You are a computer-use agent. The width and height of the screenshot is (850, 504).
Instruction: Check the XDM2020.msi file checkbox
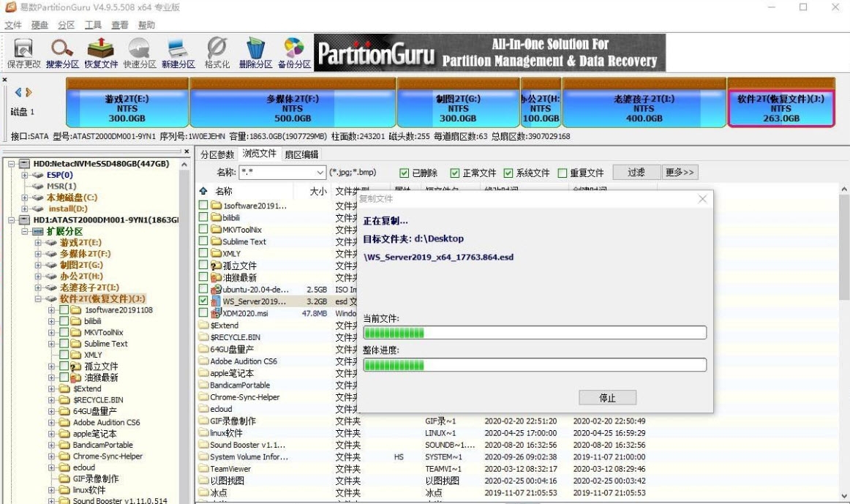tap(204, 313)
